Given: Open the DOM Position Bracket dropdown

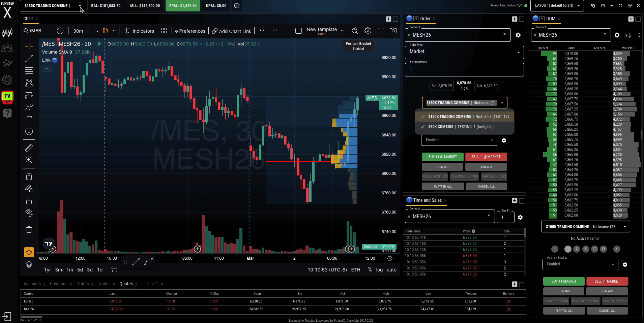Looking at the screenshot, I should click(580, 264).
